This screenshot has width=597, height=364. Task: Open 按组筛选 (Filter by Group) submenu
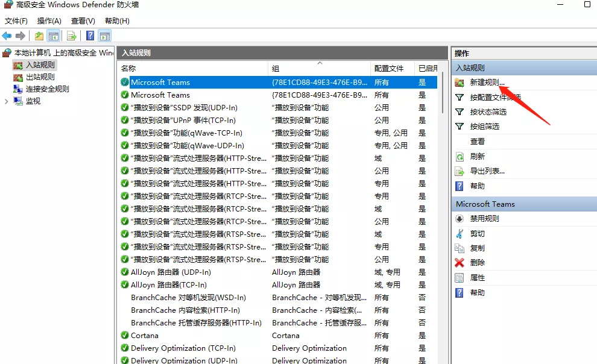coord(484,127)
